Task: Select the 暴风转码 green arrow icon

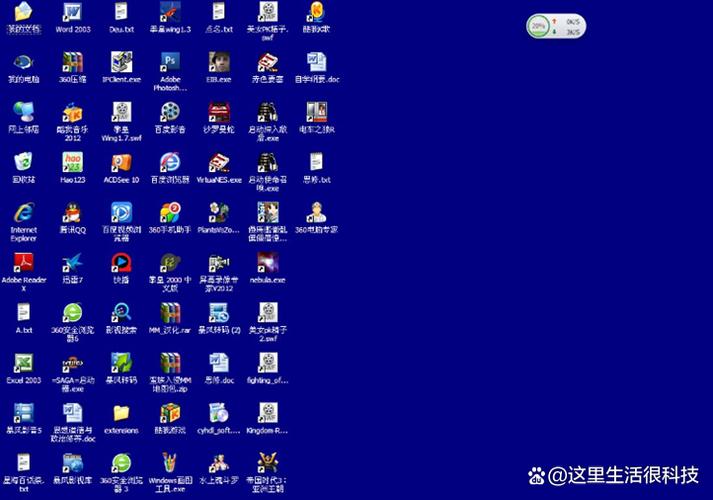Action: [121, 364]
